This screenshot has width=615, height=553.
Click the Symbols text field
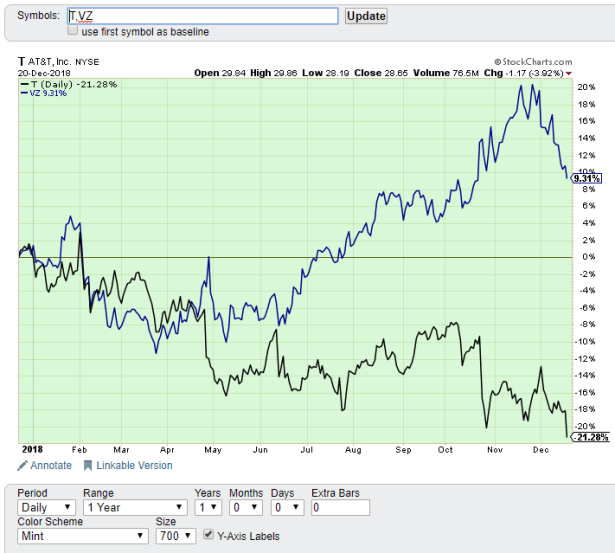(202, 16)
